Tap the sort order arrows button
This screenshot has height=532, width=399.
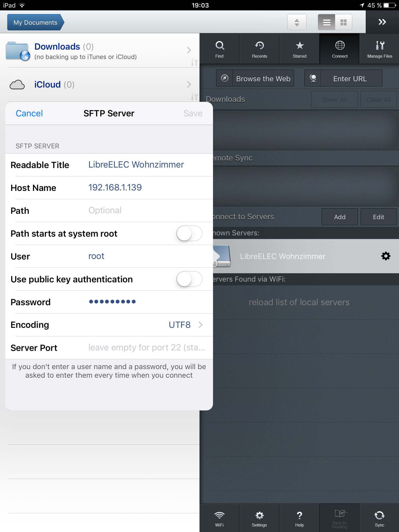click(x=297, y=22)
